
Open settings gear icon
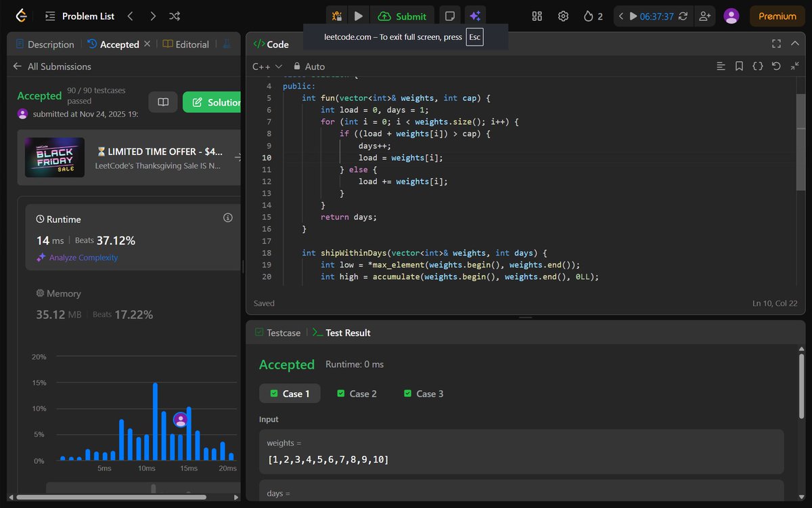pos(563,16)
